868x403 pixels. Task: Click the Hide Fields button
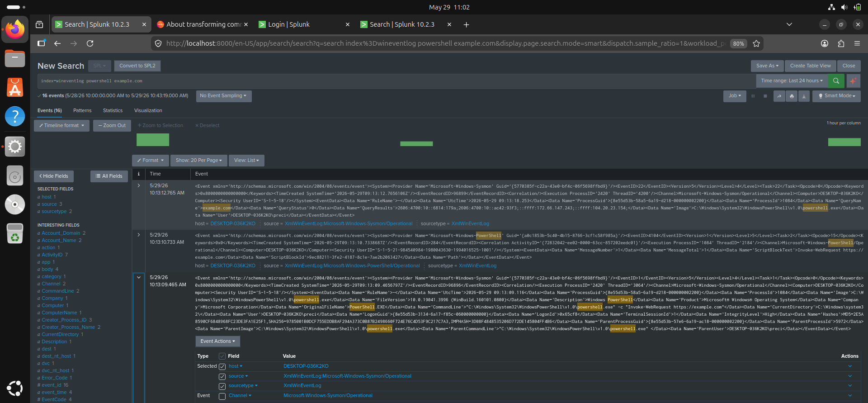coord(54,176)
